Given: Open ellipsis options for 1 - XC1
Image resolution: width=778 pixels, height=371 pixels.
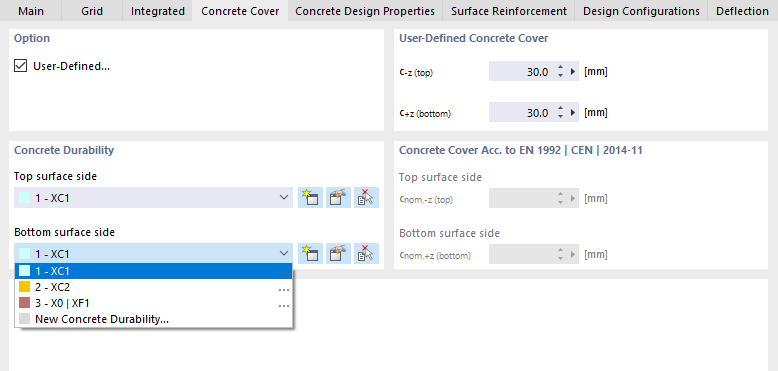Looking at the screenshot, I should [284, 273].
